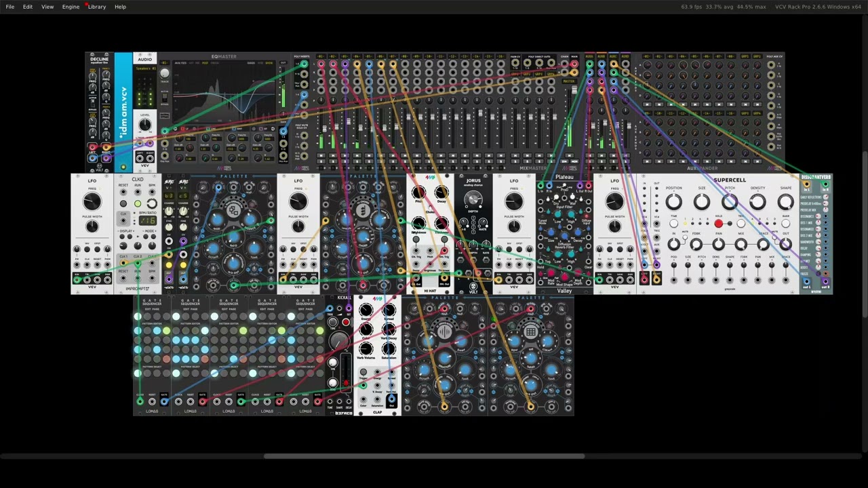This screenshot has width=868, height=488.
Task: Click the CLKD BPM/RATIO display
Action: point(148,221)
